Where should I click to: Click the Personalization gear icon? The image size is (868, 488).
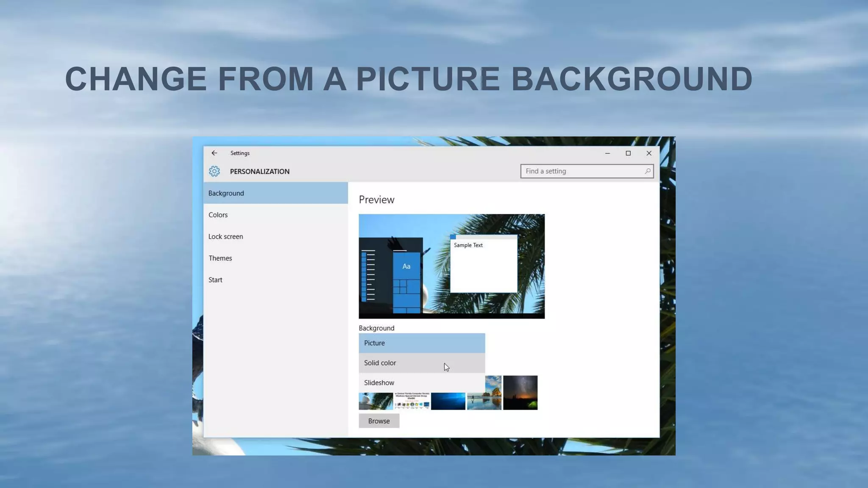click(x=214, y=171)
